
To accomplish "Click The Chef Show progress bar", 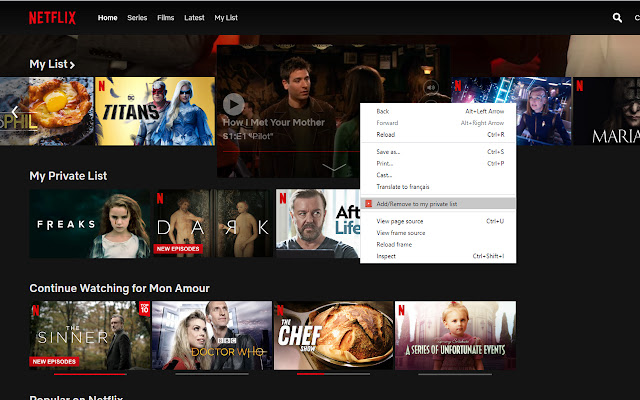I will [x=333, y=374].
